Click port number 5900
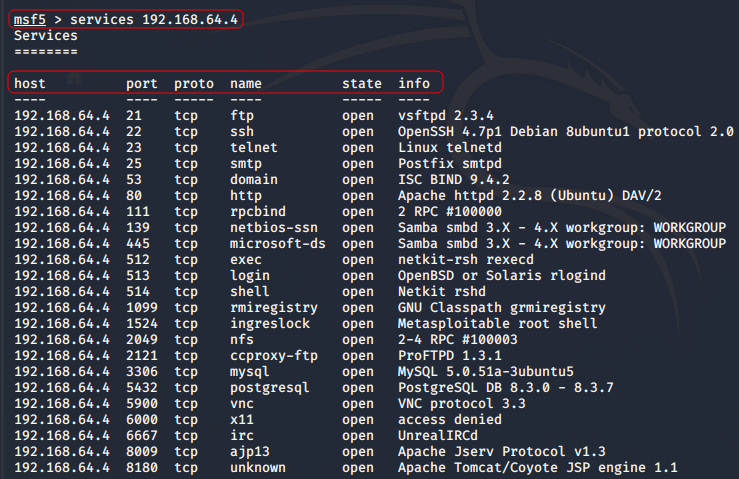This screenshot has width=739, height=479. click(142, 404)
